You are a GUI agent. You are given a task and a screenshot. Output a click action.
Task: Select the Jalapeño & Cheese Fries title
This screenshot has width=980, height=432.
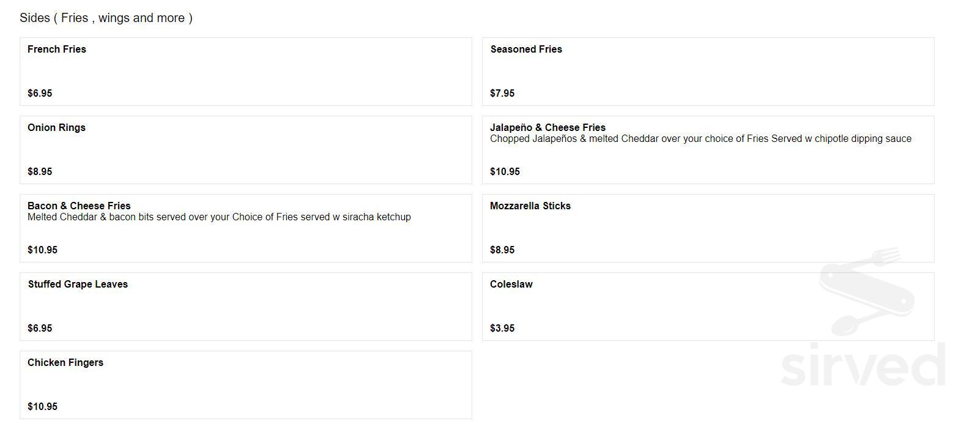click(x=548, y=127)
